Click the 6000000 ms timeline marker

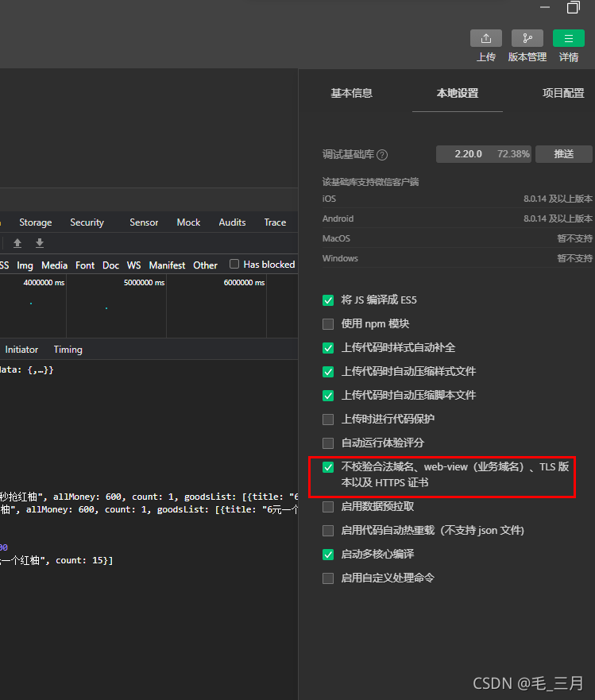tap(244, 283)
